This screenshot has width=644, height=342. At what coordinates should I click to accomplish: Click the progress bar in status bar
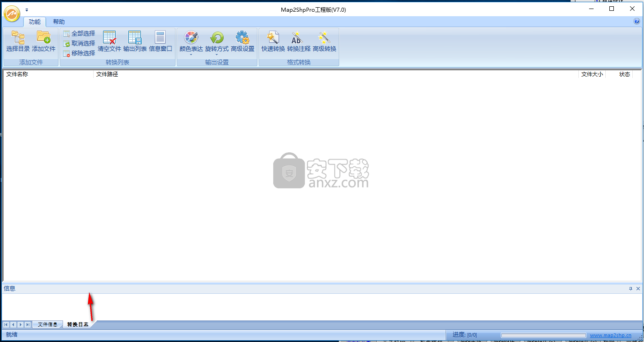544,335
